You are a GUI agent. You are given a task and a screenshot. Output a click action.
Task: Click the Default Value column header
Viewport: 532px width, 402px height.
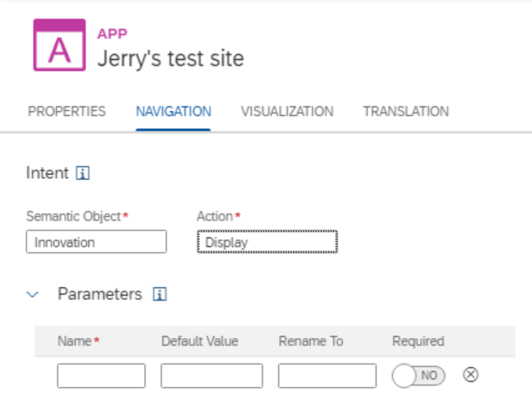click(200, 341)
